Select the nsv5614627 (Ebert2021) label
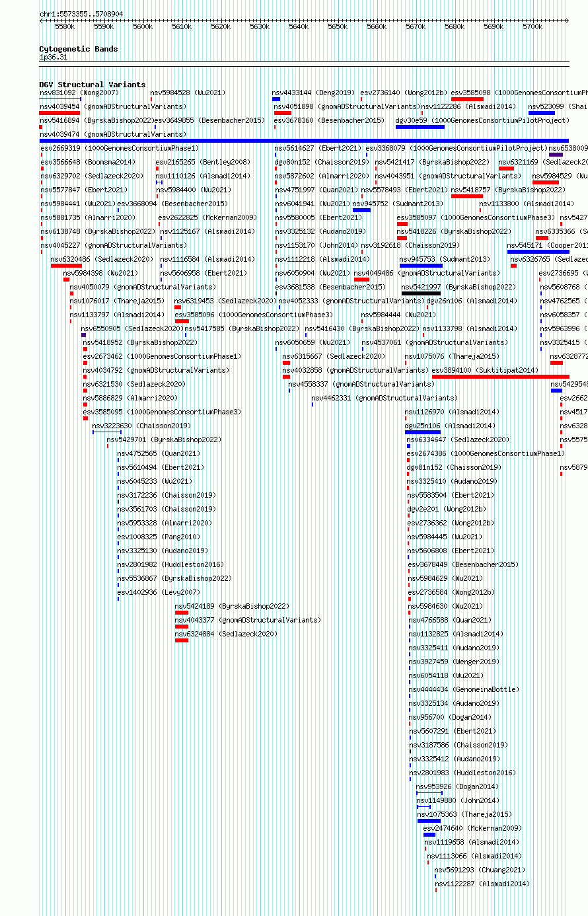Screen dimensions: 588x916 pyautogui.click(x=318, y=149)
